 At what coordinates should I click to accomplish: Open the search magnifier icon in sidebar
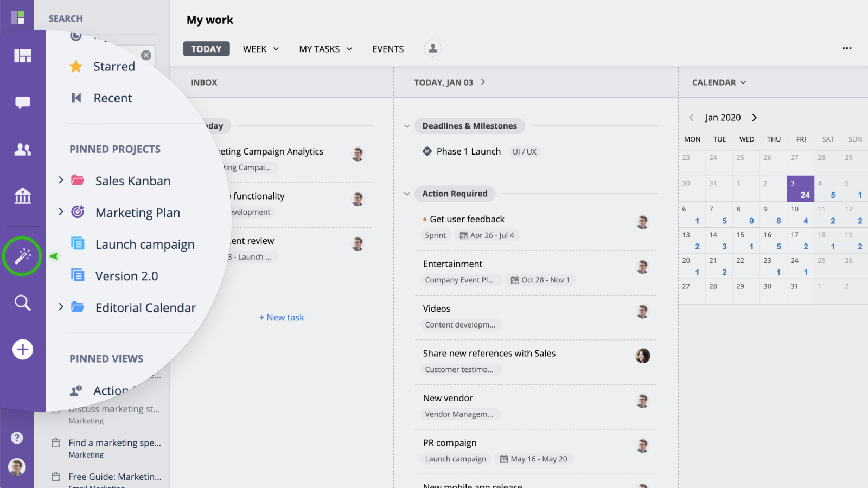tap(22, 303)
